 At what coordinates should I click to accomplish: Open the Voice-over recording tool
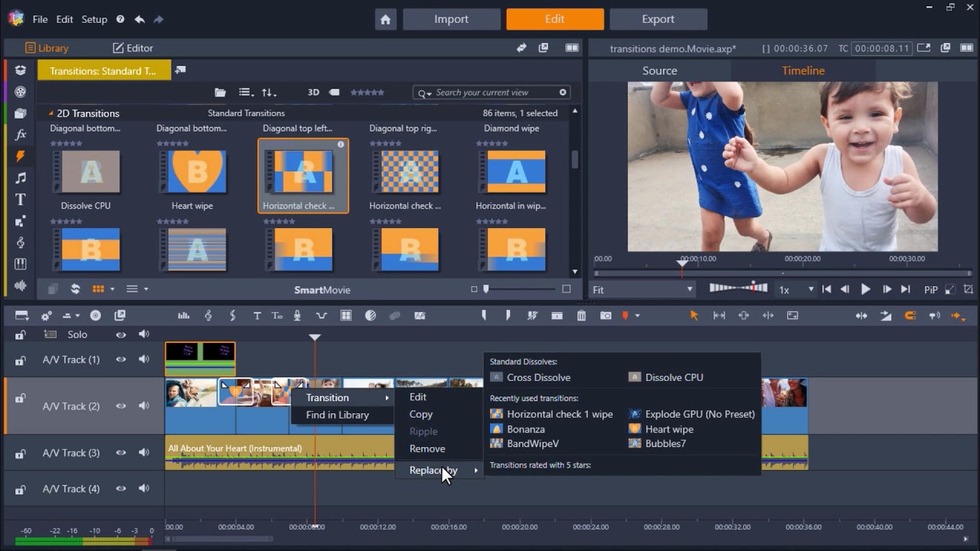[x=297, y=315]
